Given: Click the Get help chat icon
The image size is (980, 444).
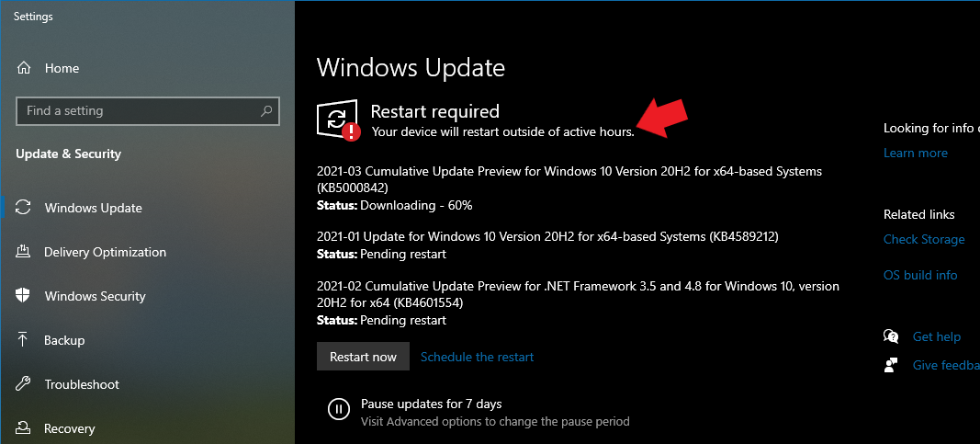Looking at the screenshot, I should point(891,336).
